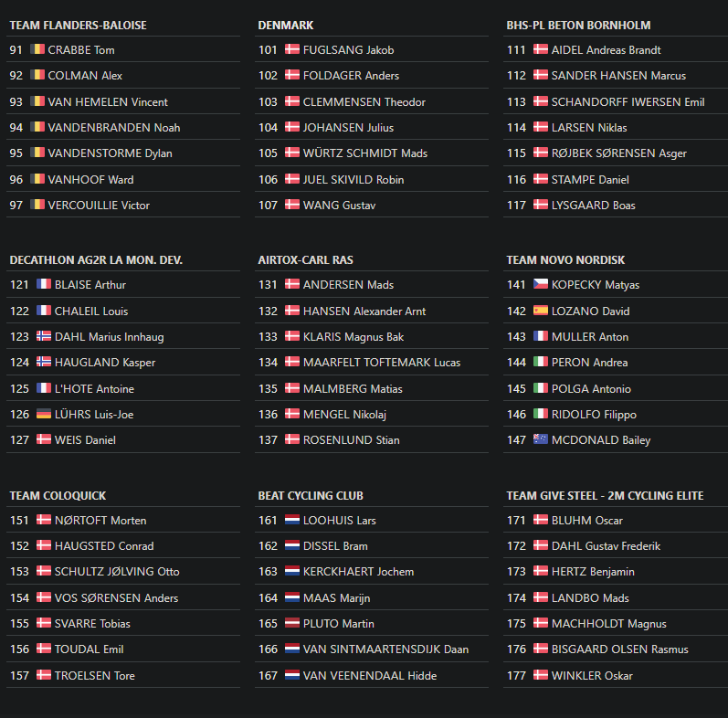The height and width of the screenshot is (718, 728).
Task: Open rider VANHOOF Ward
Action: 90,180
